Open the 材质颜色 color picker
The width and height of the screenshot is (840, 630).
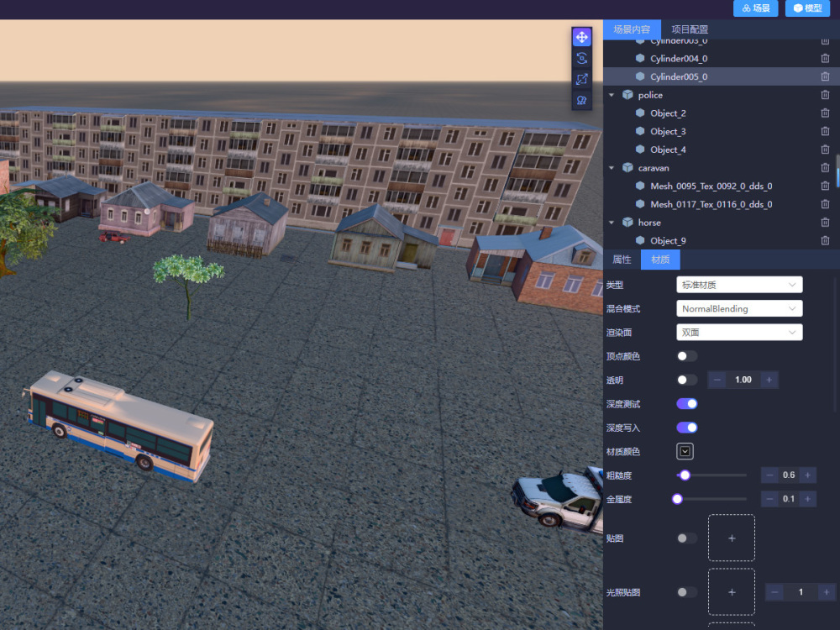pyautogui.click(x=685, y=452)
